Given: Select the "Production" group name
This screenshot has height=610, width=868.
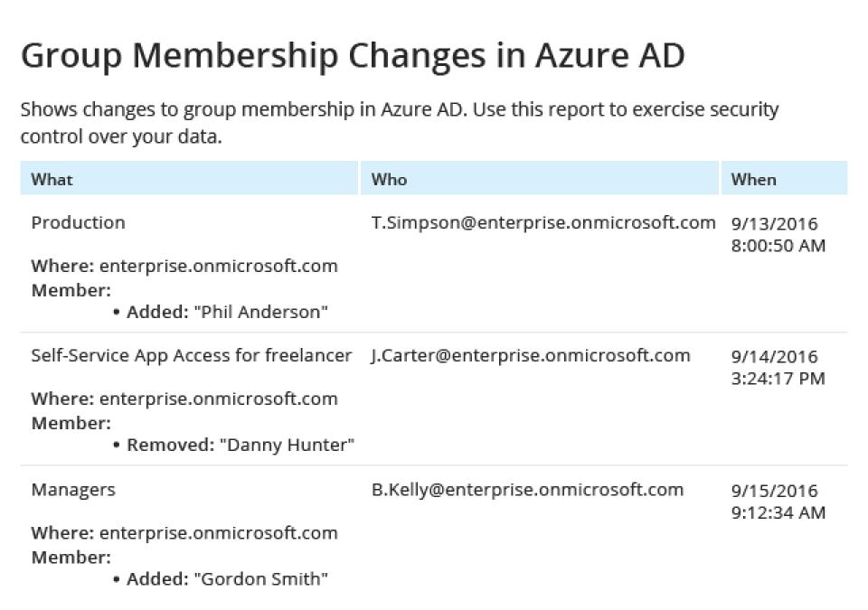Looking at the screenshot, I should (x=79, y=222).
